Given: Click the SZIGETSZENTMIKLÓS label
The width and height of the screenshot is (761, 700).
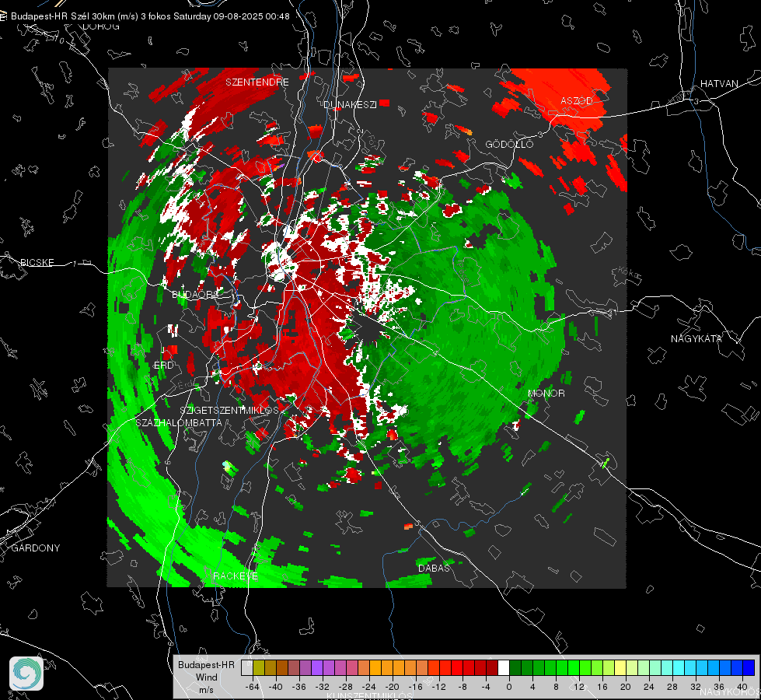Looking at the screenshot, I should (229, 410).
